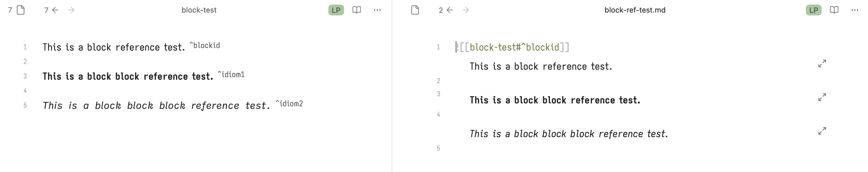868x172 pixels.
Task: Open more options menu for block-test
Action: coord(377,10)
